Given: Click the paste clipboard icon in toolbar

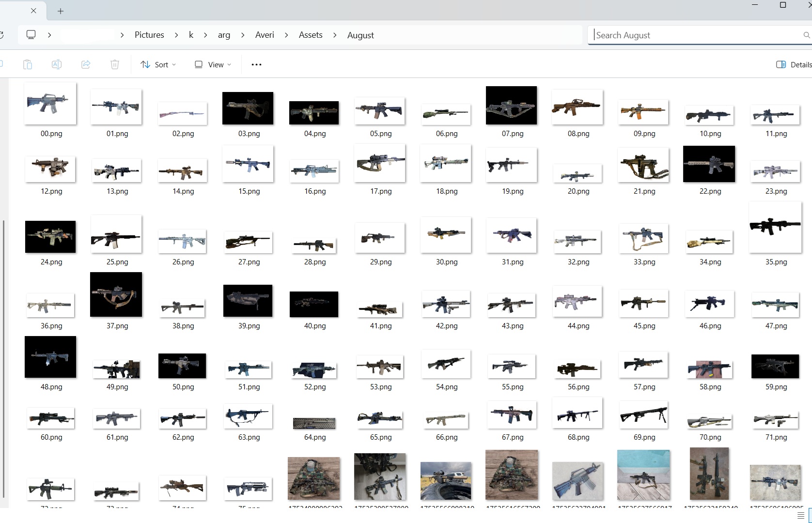Looking at the screenshot, I should pos(28,64).
